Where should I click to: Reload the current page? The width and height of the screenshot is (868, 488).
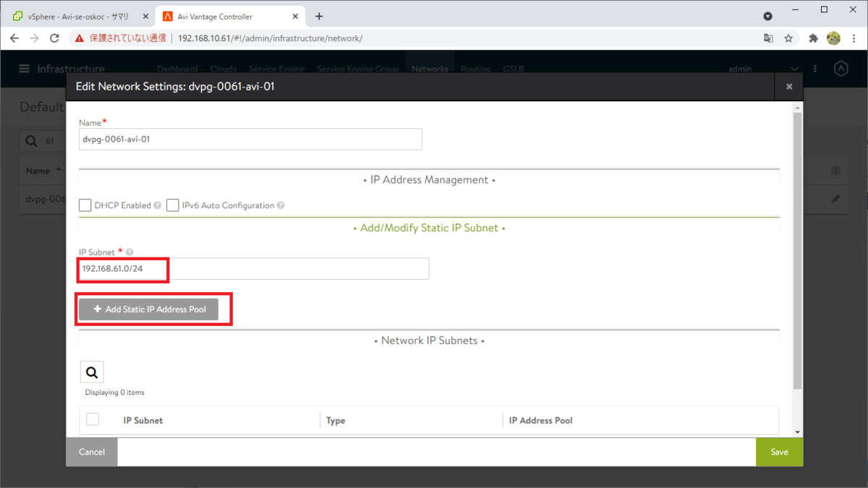point(54,38)
